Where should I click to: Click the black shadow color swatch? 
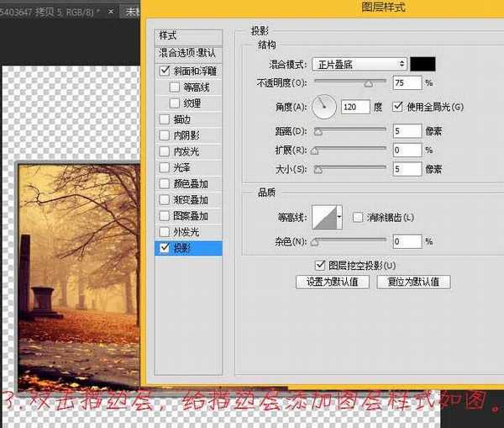pos(423,64)
